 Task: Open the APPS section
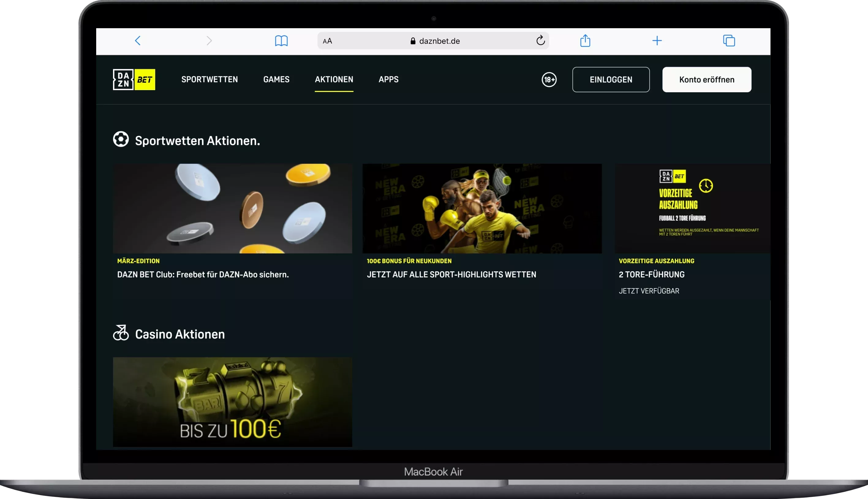[388, 79]
